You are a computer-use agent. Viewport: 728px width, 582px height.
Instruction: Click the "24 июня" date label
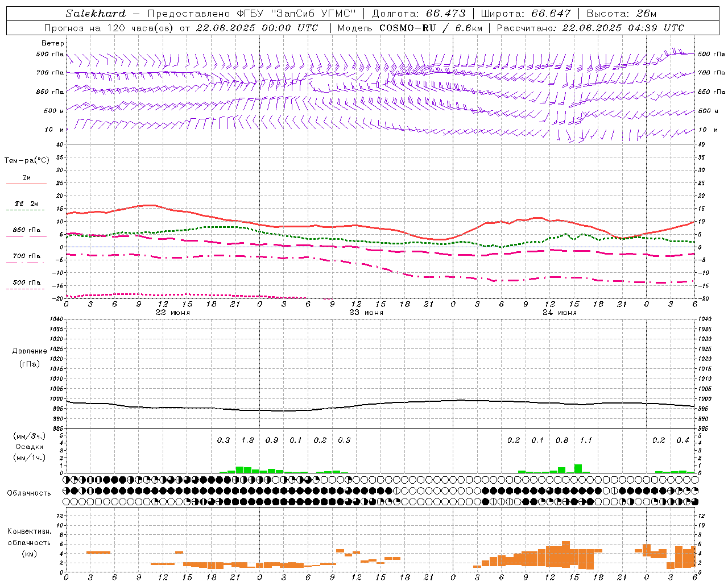(x=559, y=313)
